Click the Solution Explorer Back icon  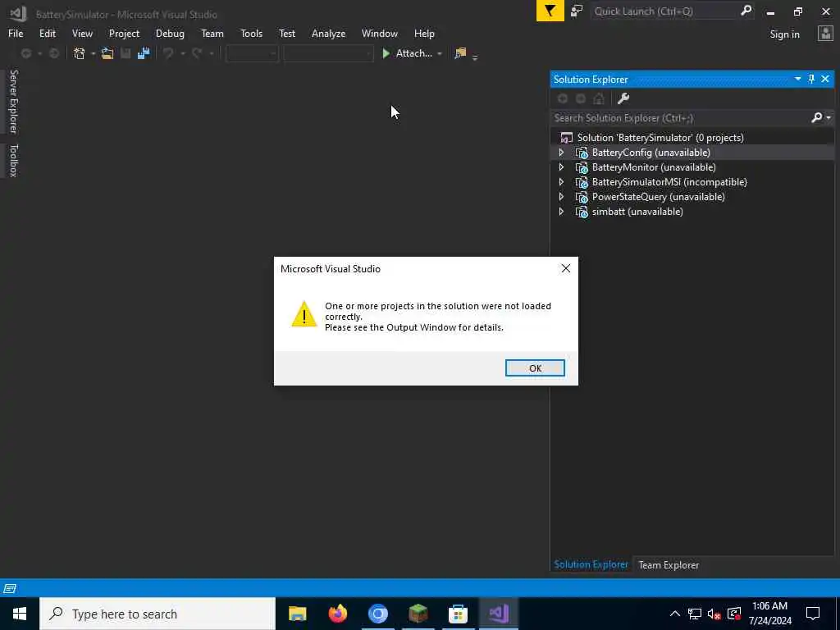[x=563, y=98]
